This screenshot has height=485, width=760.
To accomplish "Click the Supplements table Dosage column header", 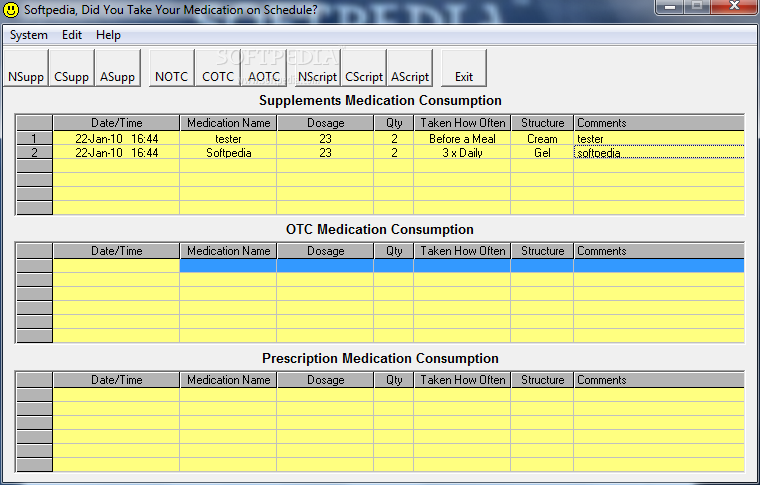I will pyautogui.click(x=325, y=123).
